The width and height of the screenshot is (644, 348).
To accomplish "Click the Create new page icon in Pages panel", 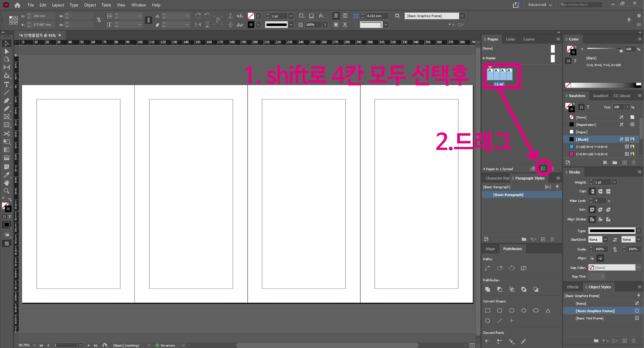I will [543, 168].
